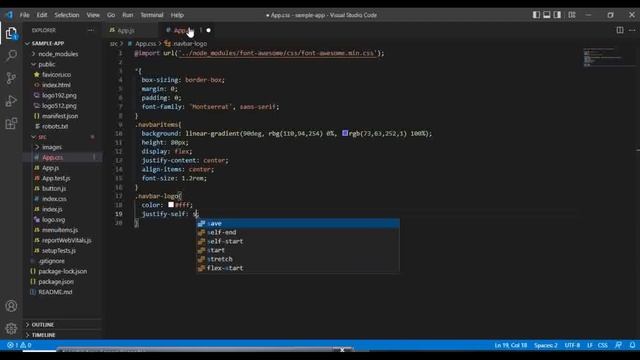Open favicon.ico in the explorer
Screen dimensions: 640x360
pos(56,75)
